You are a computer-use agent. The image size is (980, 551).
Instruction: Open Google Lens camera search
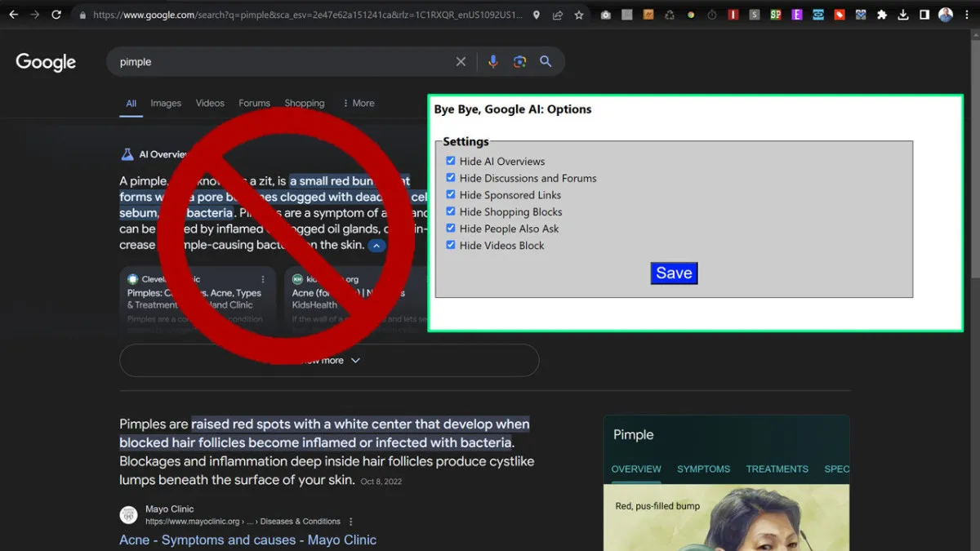coord(520,61)
